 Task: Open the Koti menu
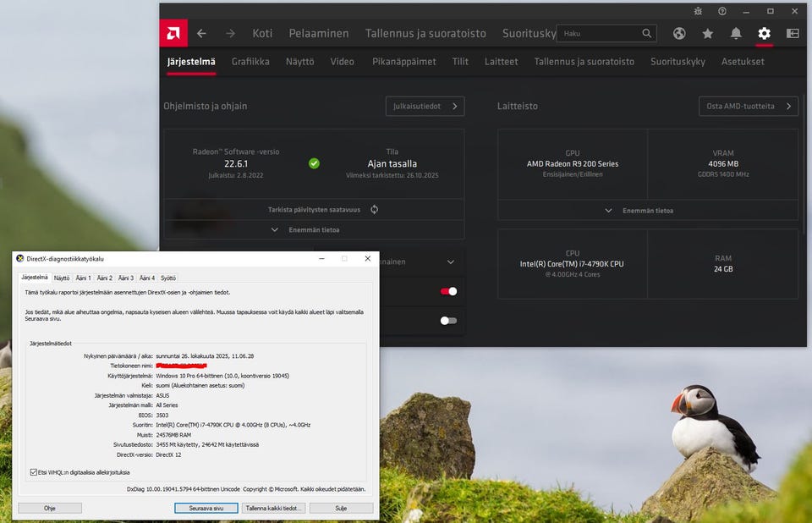262,33
